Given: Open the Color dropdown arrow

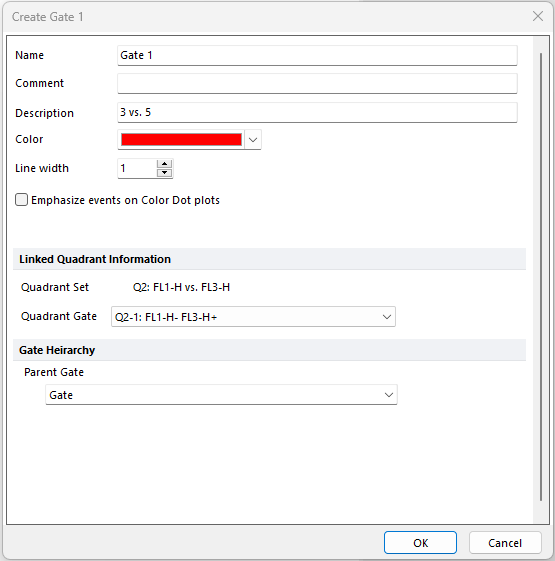Looking at the screenshot, I should click(253, 140).
